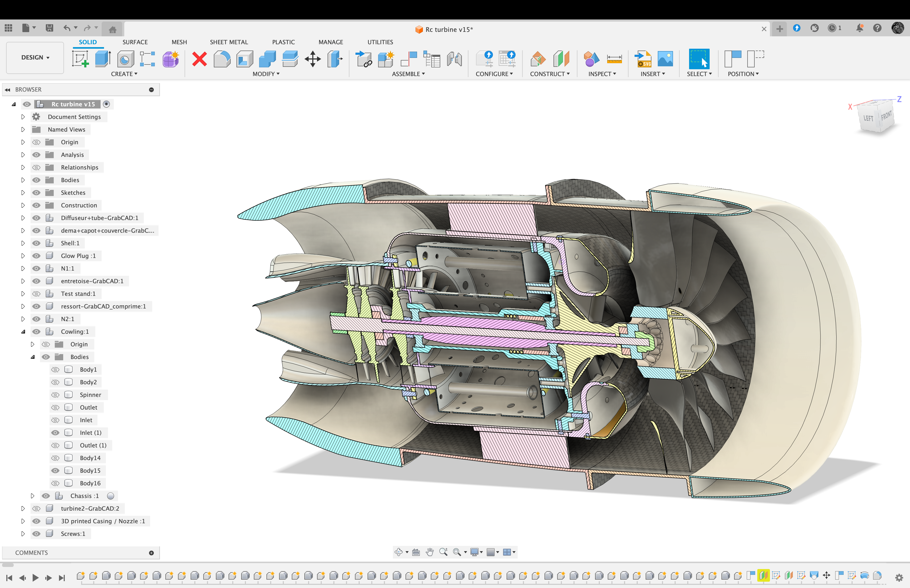
Task: Switch to the UTILITIES tab
Action: 380,42
